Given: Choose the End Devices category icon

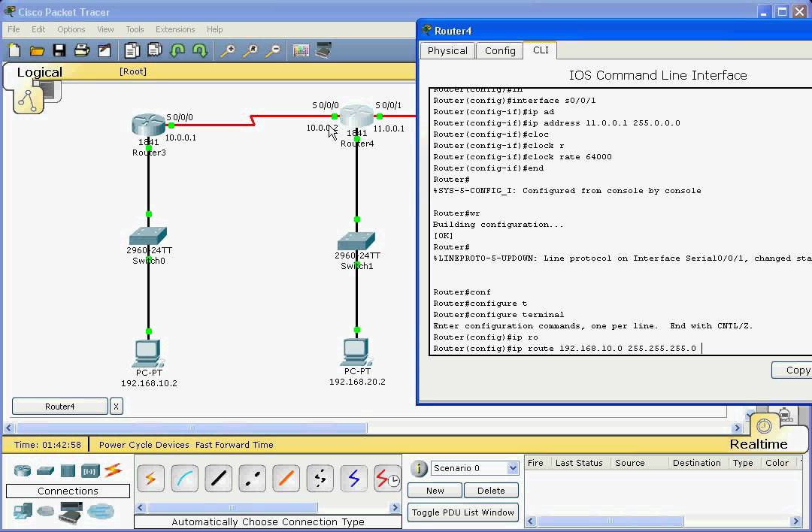Looking at the screenshot, I should pos(23,512).
